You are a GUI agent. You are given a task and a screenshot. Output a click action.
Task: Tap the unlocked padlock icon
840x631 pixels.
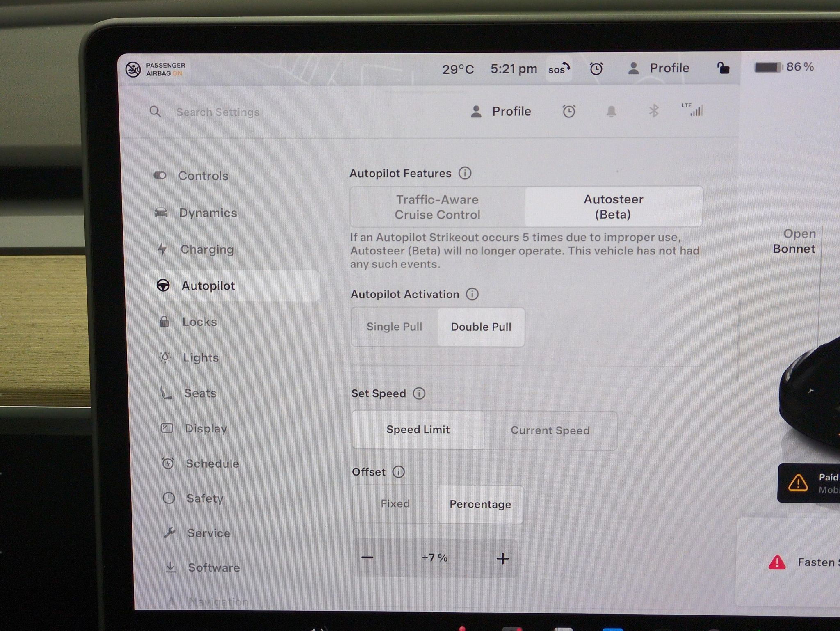(723, 68)
